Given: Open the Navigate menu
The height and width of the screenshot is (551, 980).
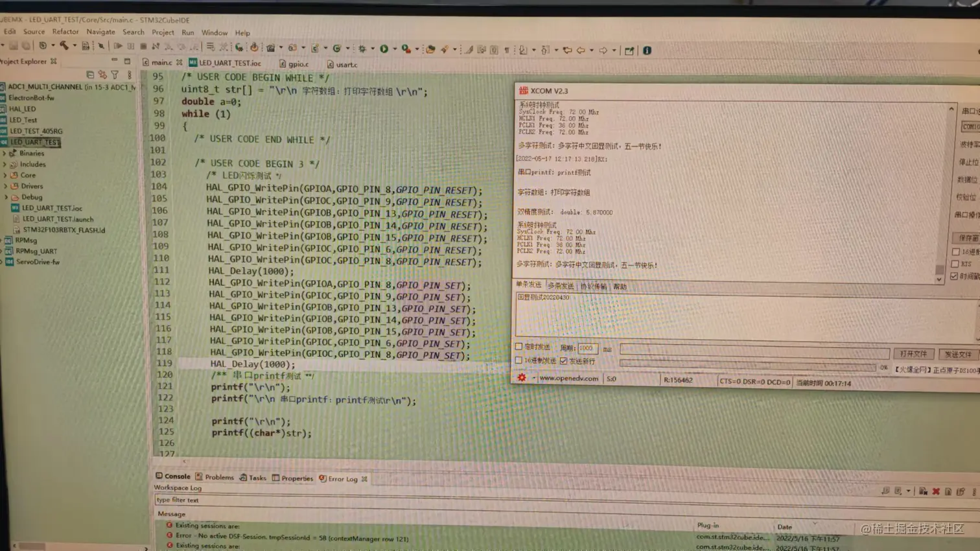Looking at the screenshot, I should 100,32.
